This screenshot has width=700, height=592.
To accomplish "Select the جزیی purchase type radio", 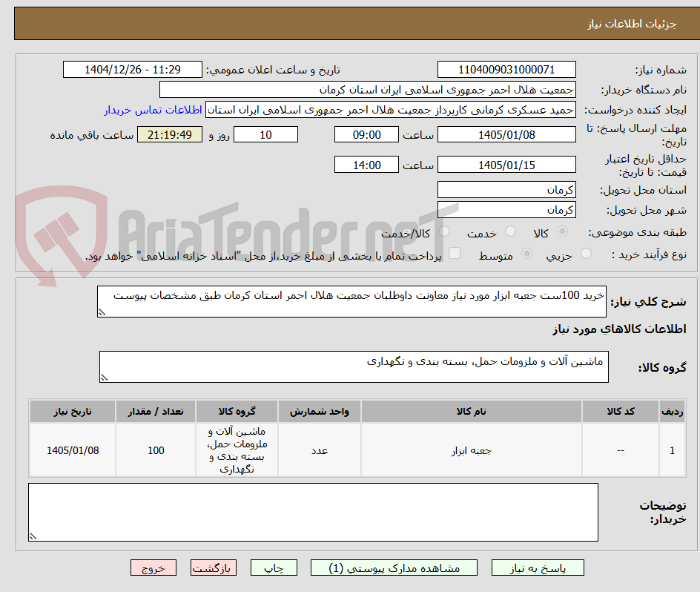I will coord(586,254).
